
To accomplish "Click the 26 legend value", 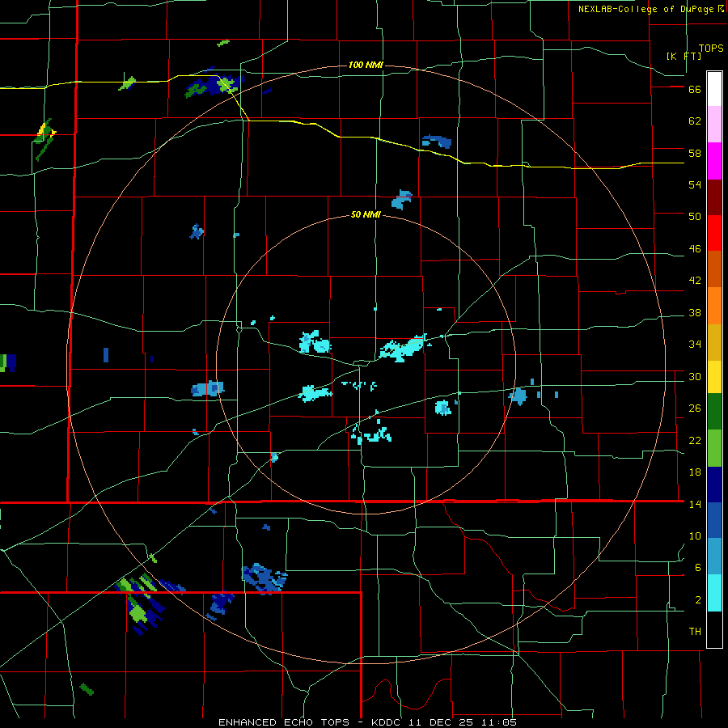I will point(695,408).
